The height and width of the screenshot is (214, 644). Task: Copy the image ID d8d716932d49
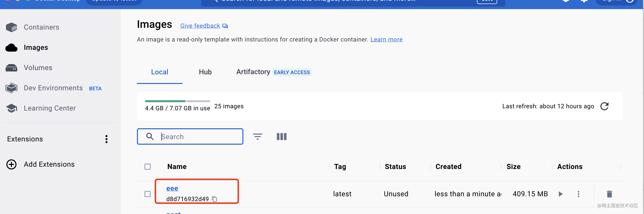click(x=214, y=199)
